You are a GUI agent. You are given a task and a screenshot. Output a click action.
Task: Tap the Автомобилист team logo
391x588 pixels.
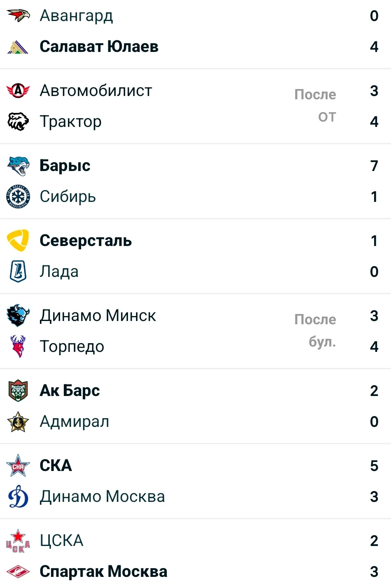click(x=18, y=90)
